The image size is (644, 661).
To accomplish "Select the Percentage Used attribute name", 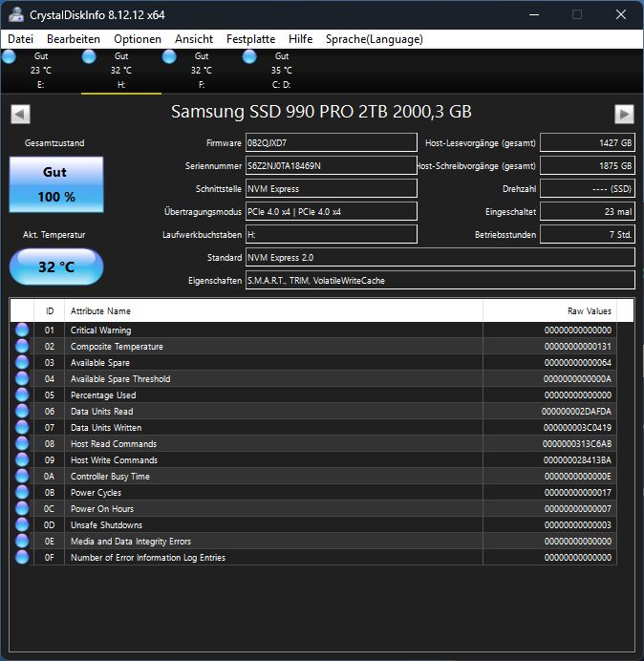I will point(103,395).
